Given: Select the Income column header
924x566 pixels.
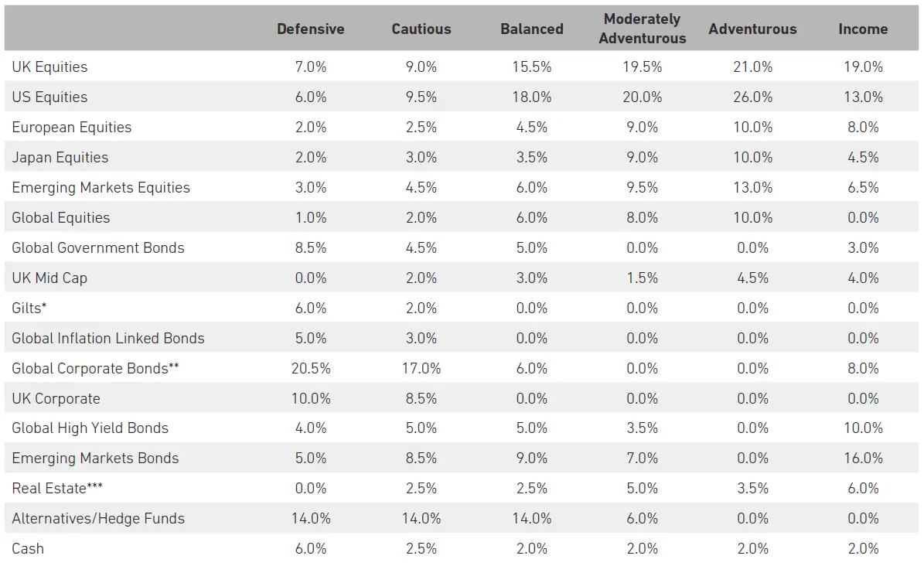Looking at the screenshot, I should click(x=863, y=29).
